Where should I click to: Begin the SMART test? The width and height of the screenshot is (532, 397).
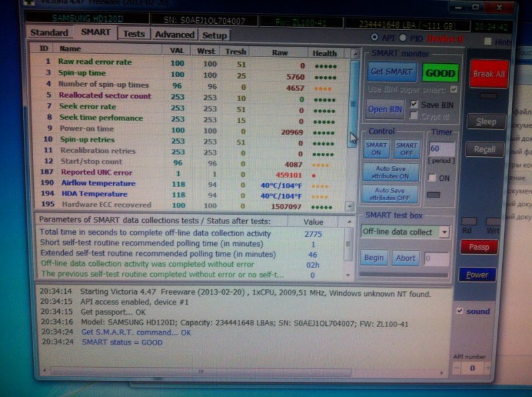tap(374, 258)
